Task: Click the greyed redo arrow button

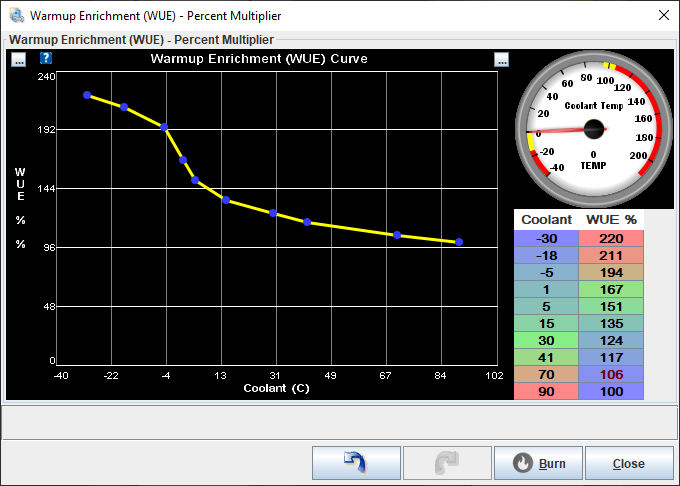Action: pos(447,463)
